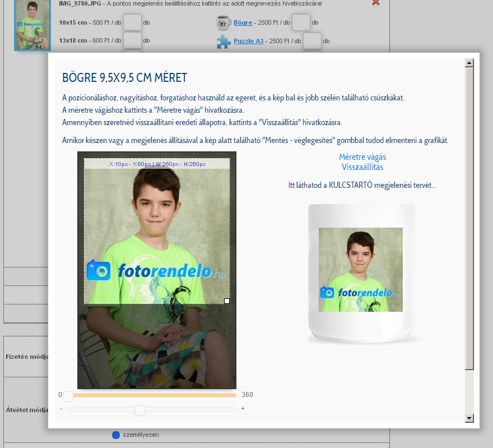Click the Méretre vágás link
The height and width of the screenshot is (448, 493).
(x=362, y=156)
